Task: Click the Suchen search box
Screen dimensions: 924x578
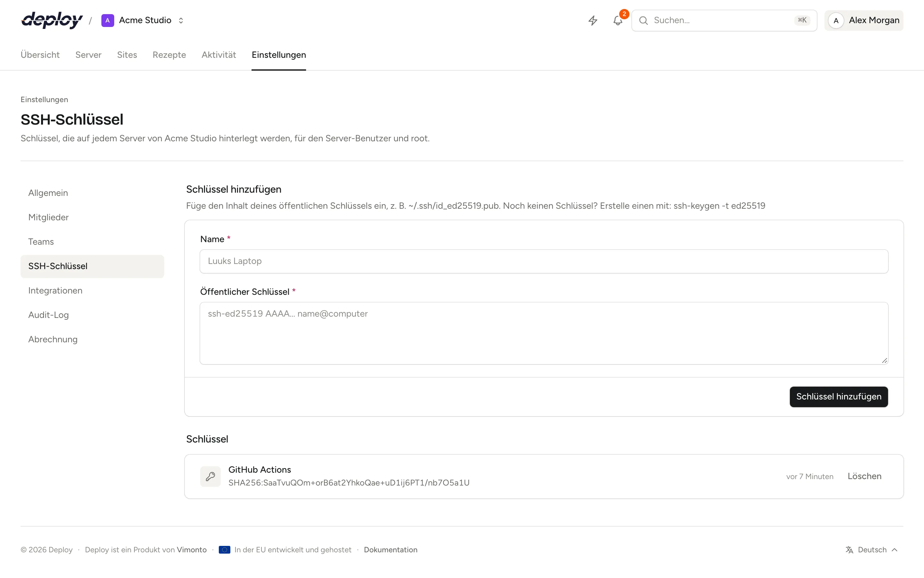Action: tap(724, 20)
